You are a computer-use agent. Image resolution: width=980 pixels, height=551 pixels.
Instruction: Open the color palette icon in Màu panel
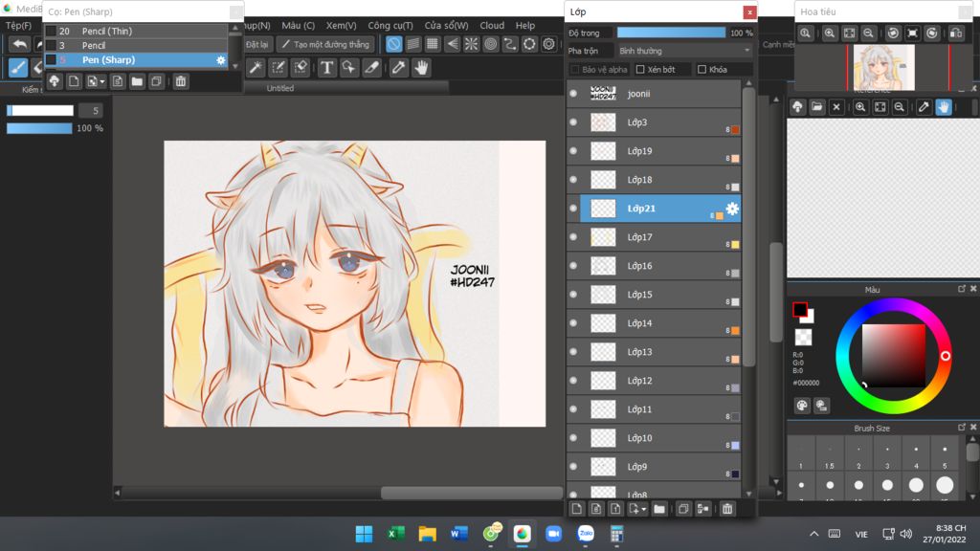(x=802, y=406)
